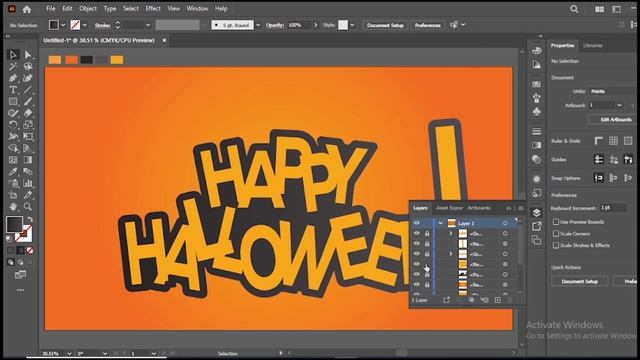Open the File menu
Viewport: 640px width, 360px height.
click(x=51, y=9)
